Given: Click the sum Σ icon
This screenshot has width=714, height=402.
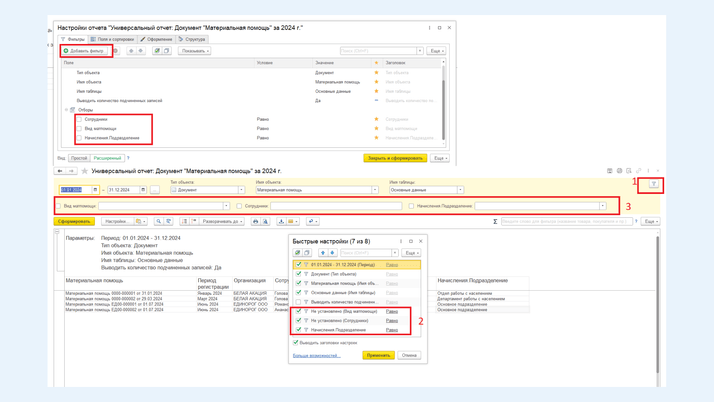Looking at the screenshot, I should point(495,221).
